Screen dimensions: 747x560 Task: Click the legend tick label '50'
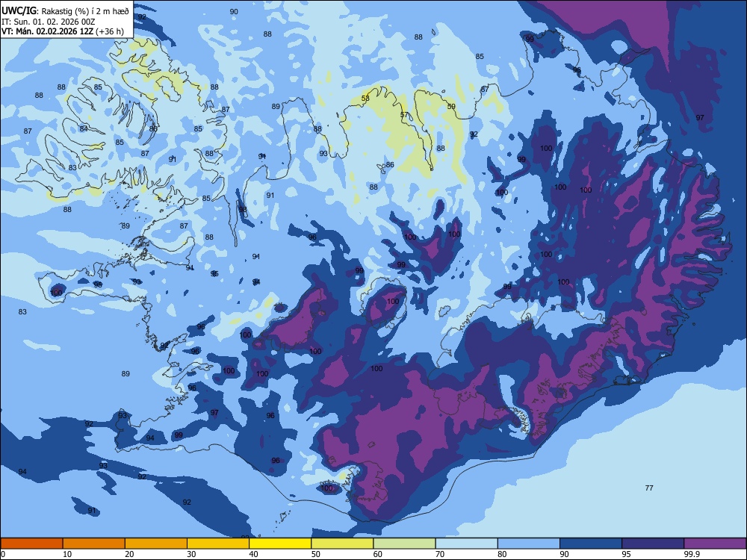tap(316, 554)
